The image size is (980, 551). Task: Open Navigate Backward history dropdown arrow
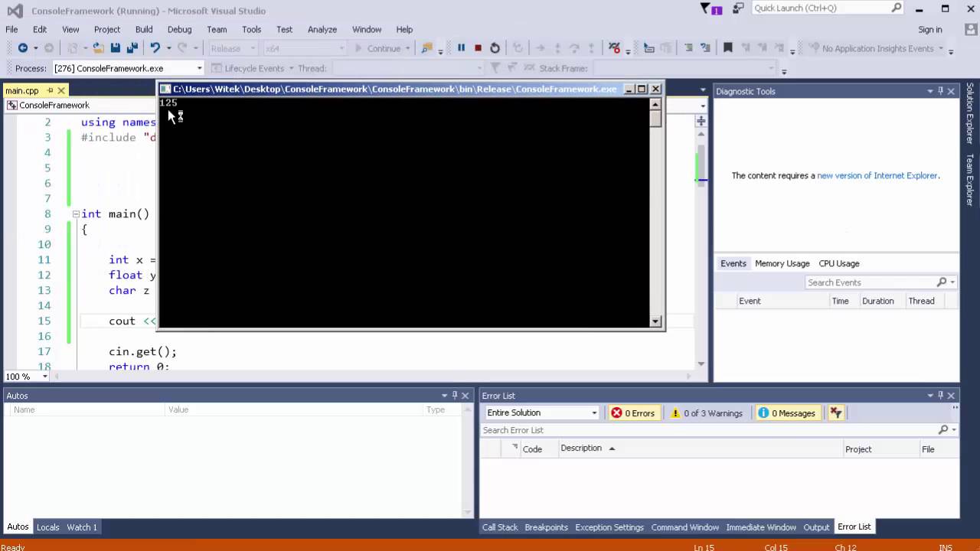point(35,48)
